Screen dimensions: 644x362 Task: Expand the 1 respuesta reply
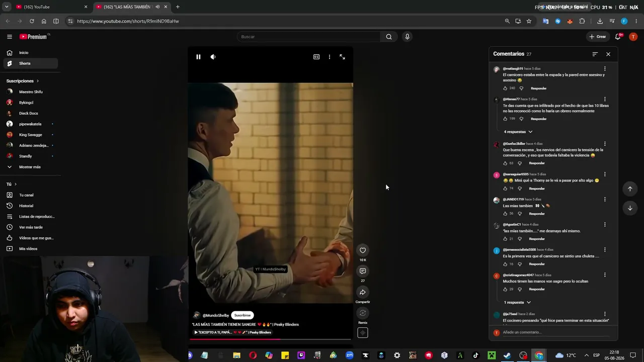pos(517,302)
